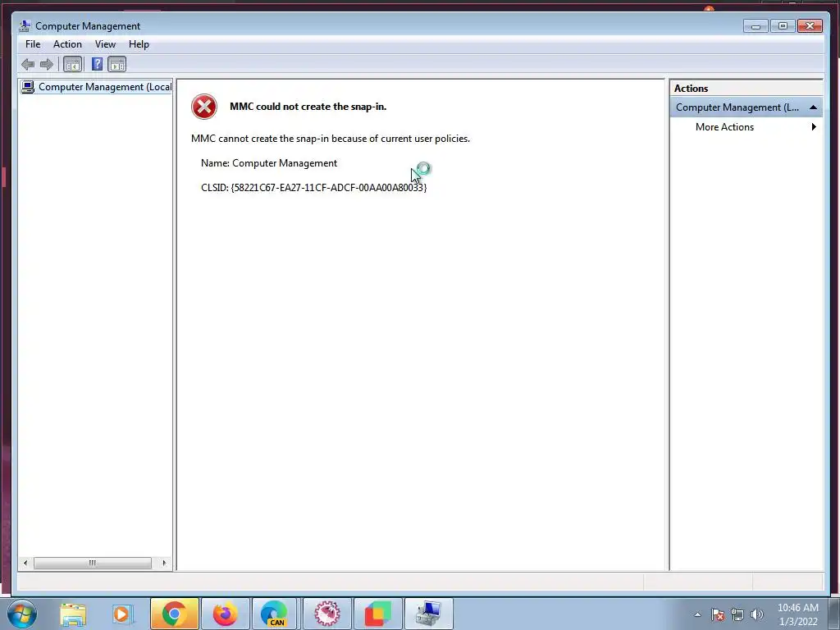The height and width of the screenshot is (630, 840).
Task: Collapse the Computer Management (L... actions section
Action: 813,107
